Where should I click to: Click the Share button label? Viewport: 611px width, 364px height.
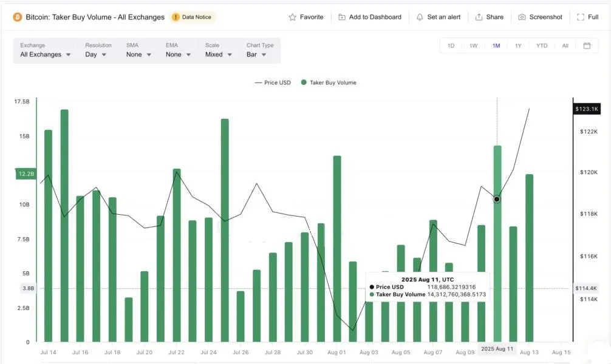click(x=494, y=17)
